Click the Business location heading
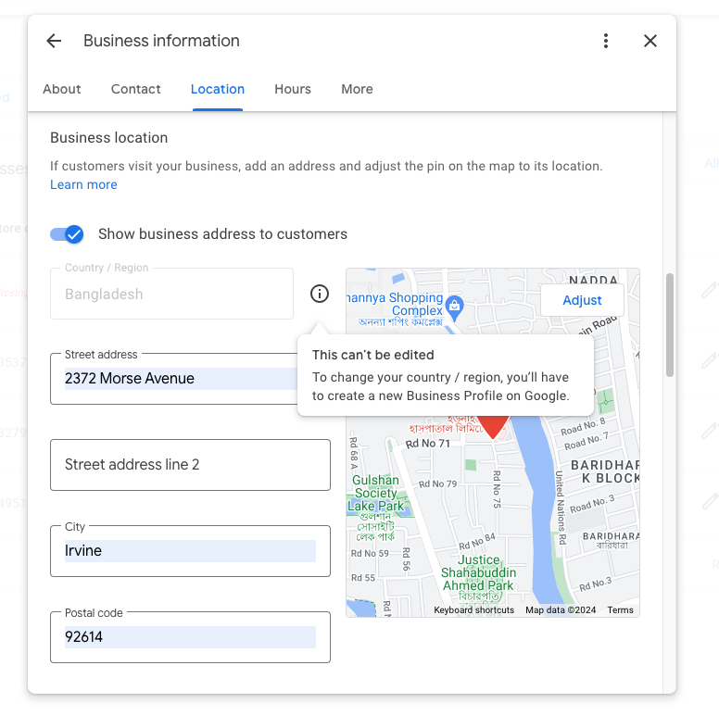 [108, 138]
